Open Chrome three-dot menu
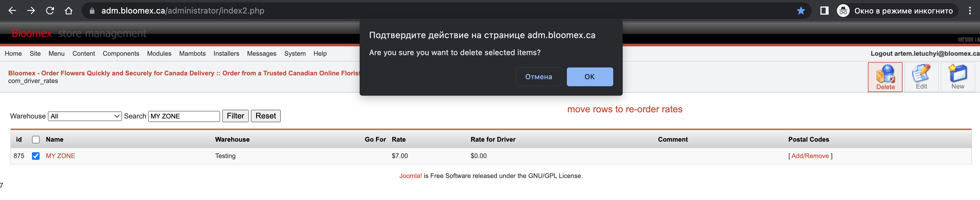Image resolution: width=980 pixels, height=200 pixels. pyautogui.click(x=970, y=11)
